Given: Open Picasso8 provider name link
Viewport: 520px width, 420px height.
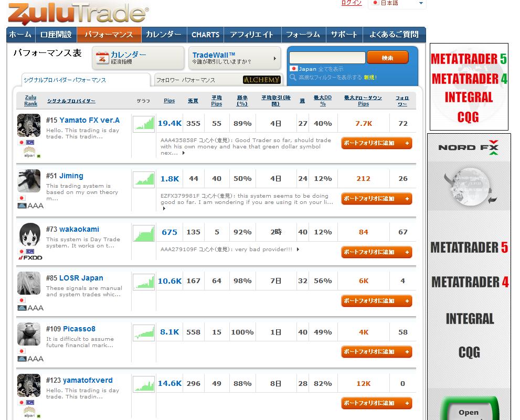Looking at the screenshot, I should pyautogui.click(x=79, y=329).
